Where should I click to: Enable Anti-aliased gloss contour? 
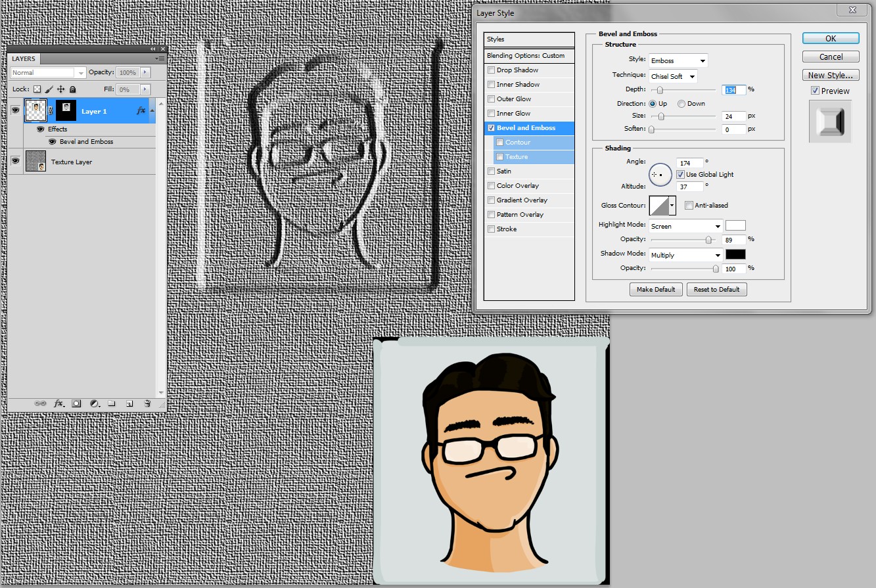(x=689, y=206)
